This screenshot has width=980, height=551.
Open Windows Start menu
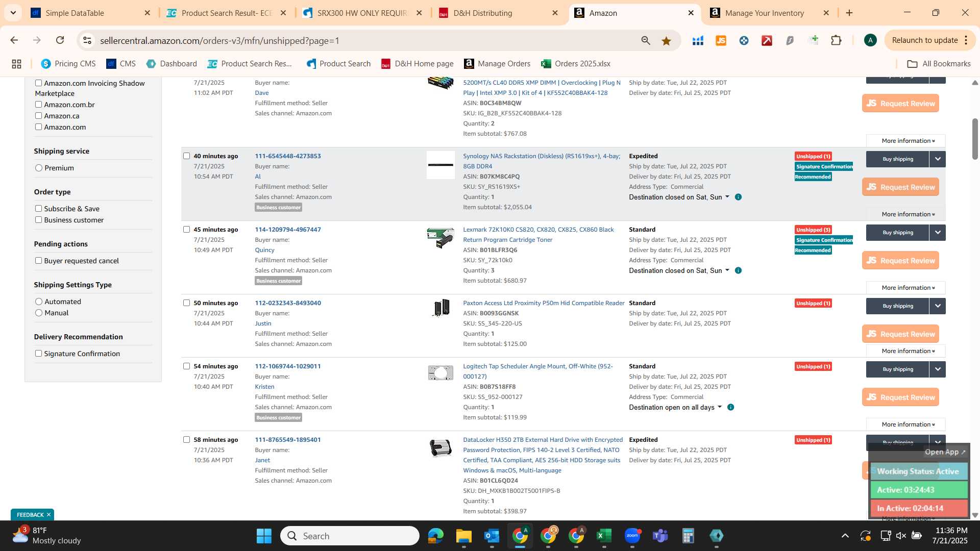[264, 536]
